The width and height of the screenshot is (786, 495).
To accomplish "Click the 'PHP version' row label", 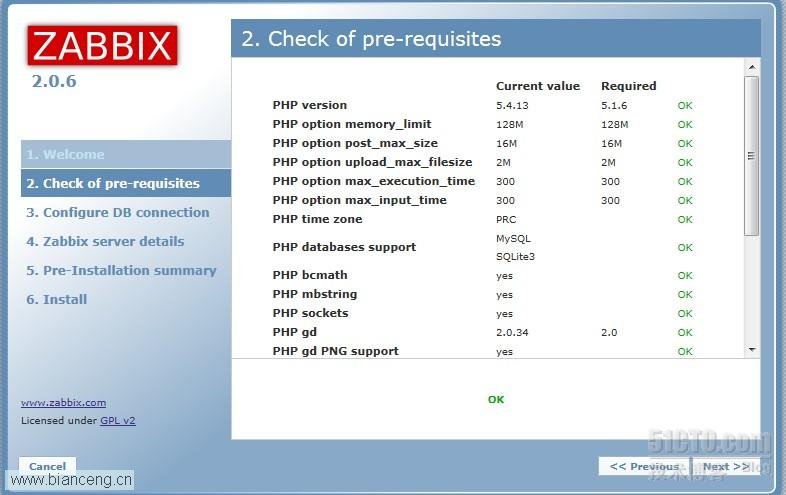I will [x=310, y=105].
